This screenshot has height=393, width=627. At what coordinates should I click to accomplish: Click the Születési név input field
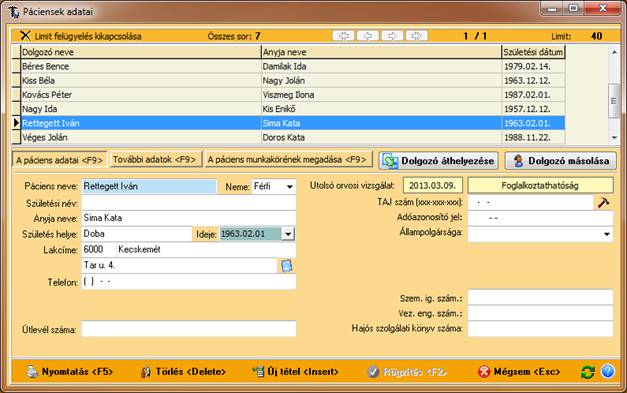[189, 203]
